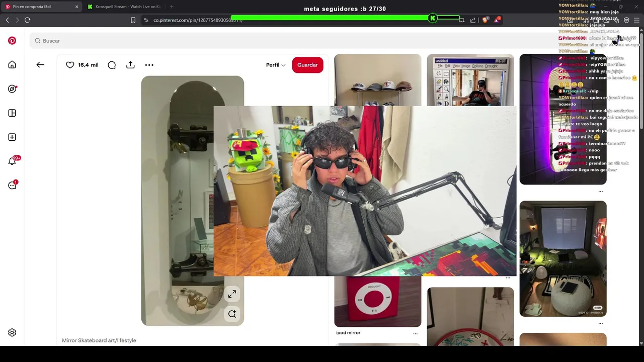Image resolution: width=644 pixels, height=362 pixels.
Task: Reload the page in the browser
Action: click(x=27, y=20)
